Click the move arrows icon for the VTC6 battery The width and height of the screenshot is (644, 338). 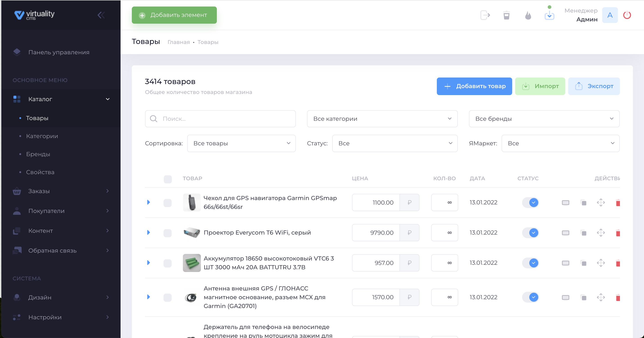click(601, 263)
